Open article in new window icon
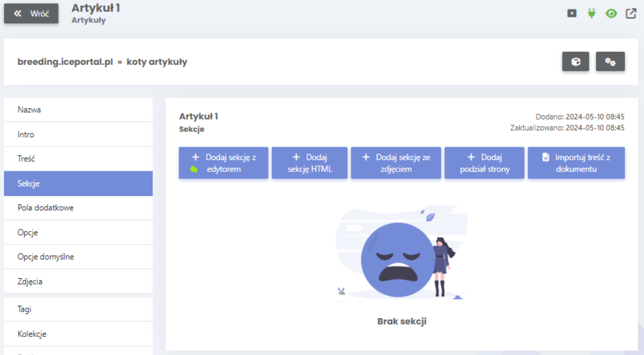 click(x=631, y=14)
